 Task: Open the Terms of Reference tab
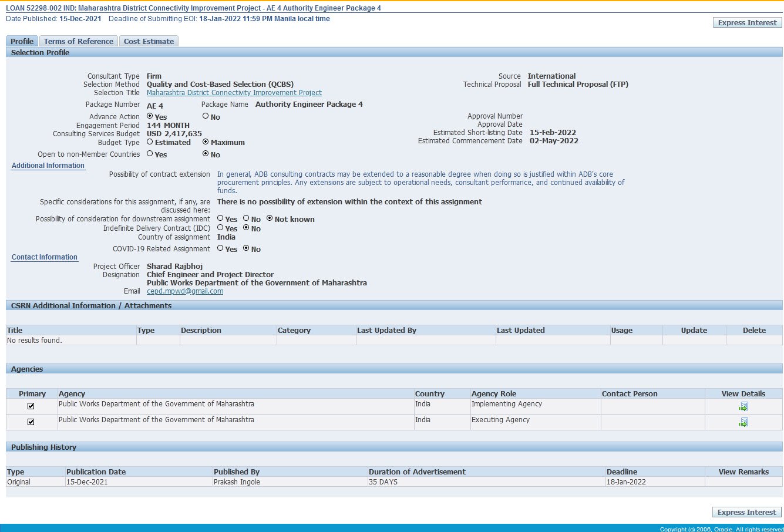click(79, 41)
